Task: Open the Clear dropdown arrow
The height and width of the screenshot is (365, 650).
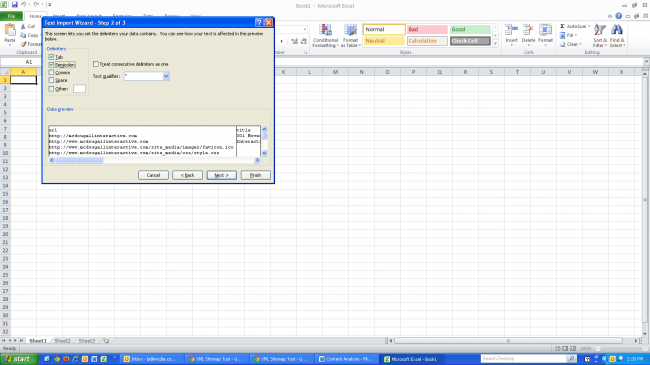Action: point(580,44)
